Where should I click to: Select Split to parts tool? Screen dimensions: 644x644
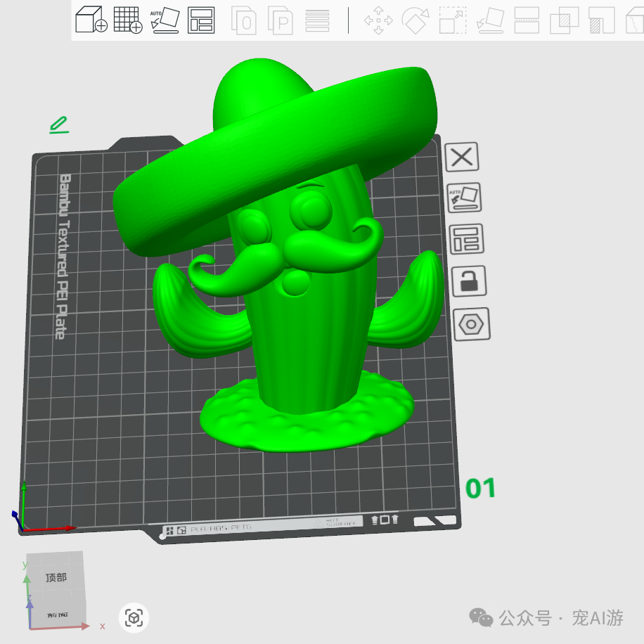(x=280, y=20)
